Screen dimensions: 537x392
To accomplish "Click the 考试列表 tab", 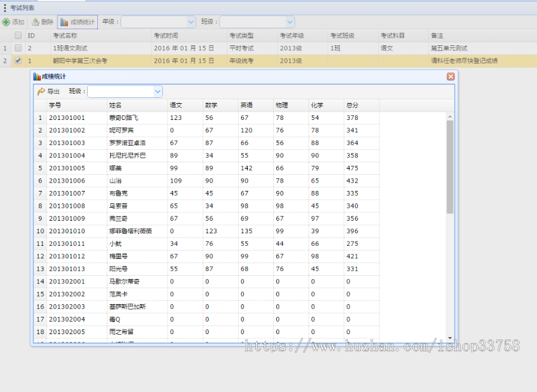I will 23,7.
